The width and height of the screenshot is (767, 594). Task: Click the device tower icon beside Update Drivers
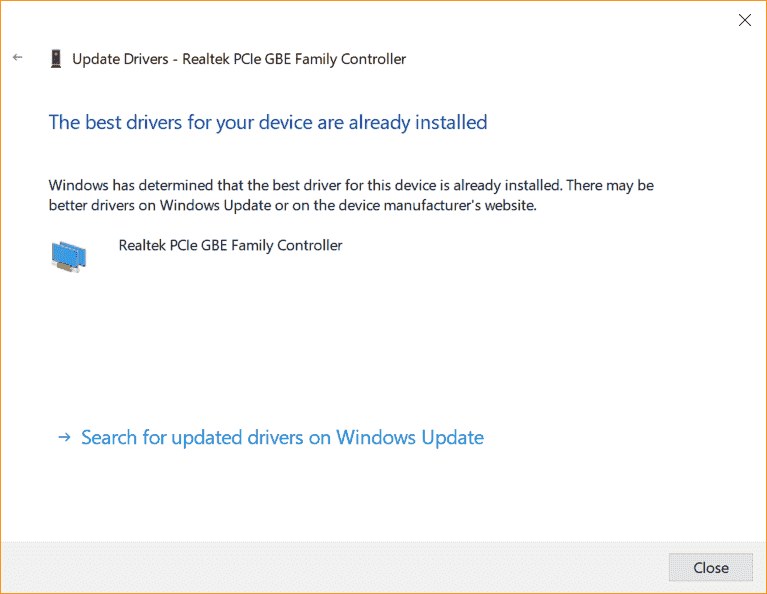tap(56, 59)
